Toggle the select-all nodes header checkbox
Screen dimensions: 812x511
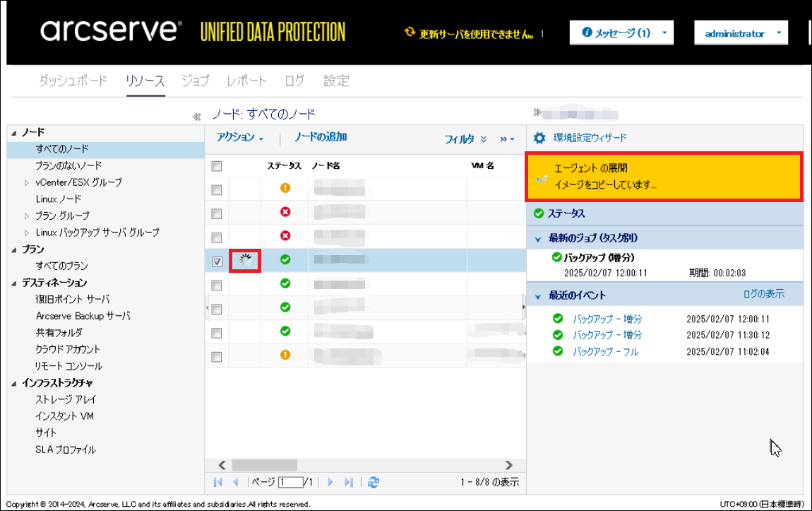(x=217, y=166)
